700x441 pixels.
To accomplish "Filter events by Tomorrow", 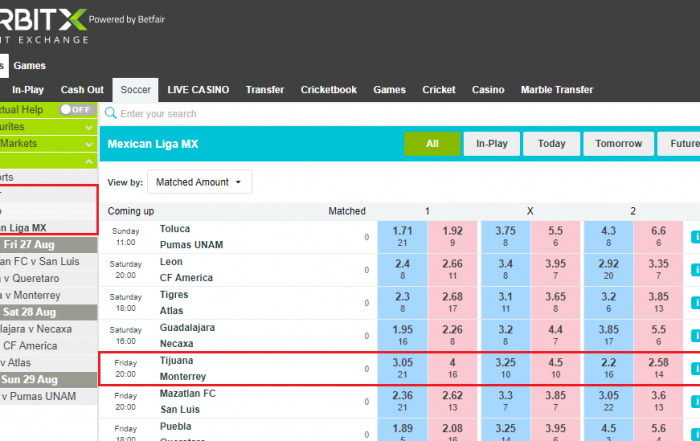I will [618, 144].
